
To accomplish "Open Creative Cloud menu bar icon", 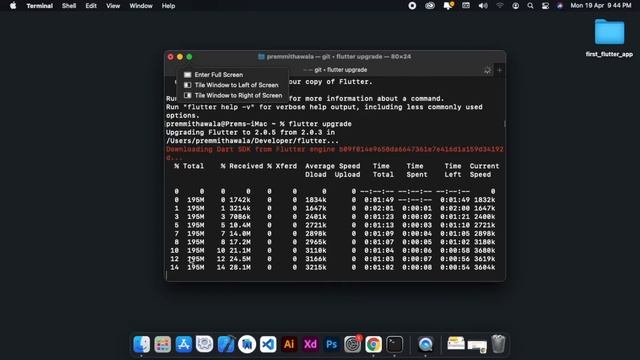I will coord(430,6).
